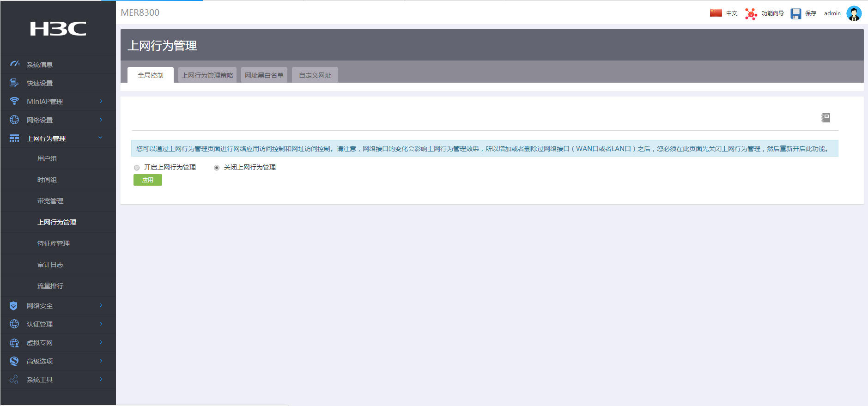Viewport: 868px width, 406px height.
Task: Collapse the 上网行为管理 menu chevron
Action: click(x=100, y=138)
